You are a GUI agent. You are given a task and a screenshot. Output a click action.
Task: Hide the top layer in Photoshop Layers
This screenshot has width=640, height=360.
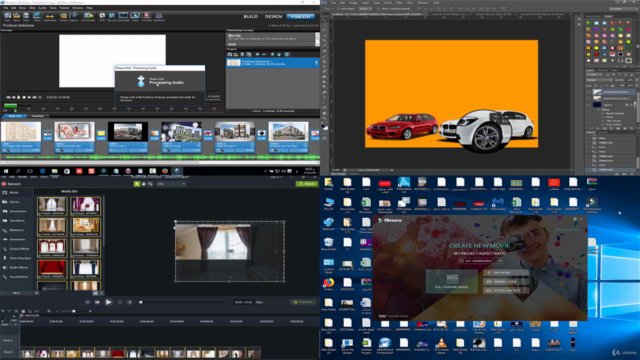click(589, 92)
